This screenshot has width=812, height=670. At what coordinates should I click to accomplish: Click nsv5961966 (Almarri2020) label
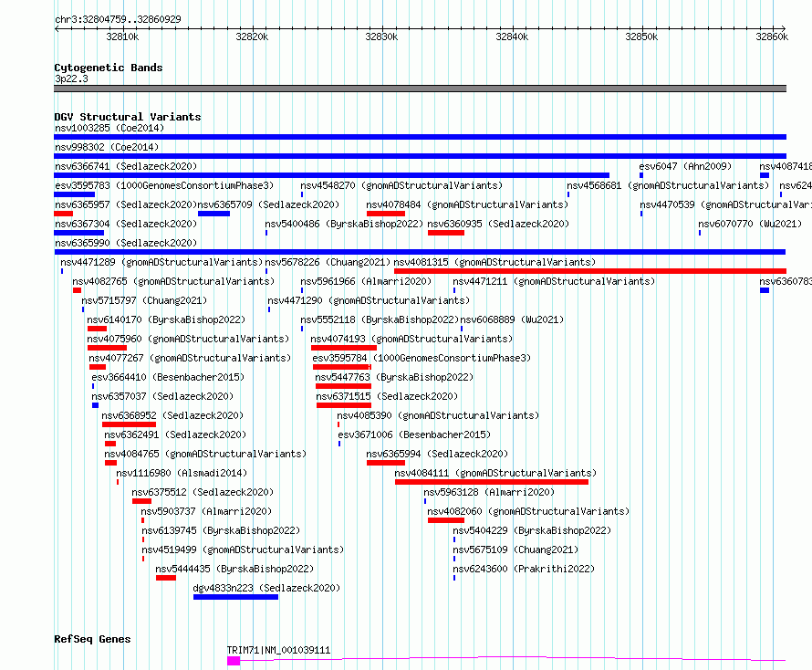[x=366, y=281]
